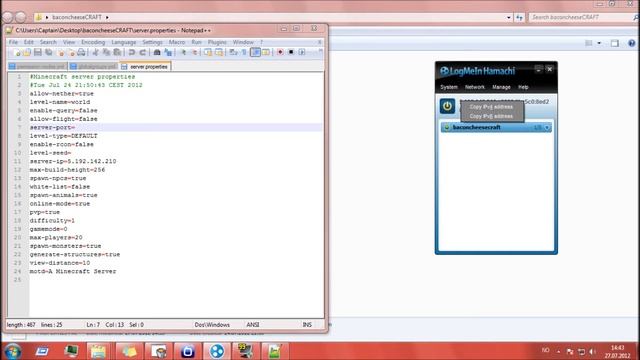
Task: Toggle the highlighted indent guide button
Action: click(256, 52)
